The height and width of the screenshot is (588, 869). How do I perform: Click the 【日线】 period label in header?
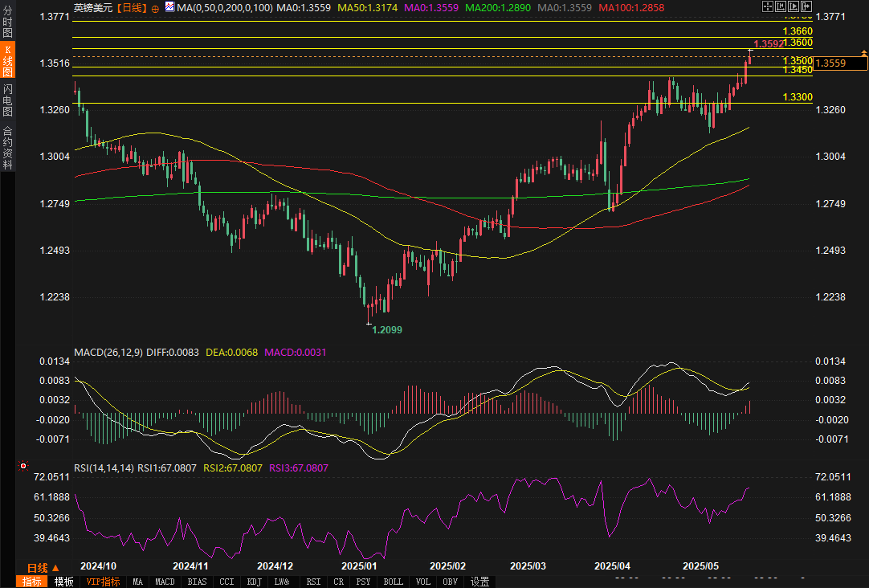[131, 8]
